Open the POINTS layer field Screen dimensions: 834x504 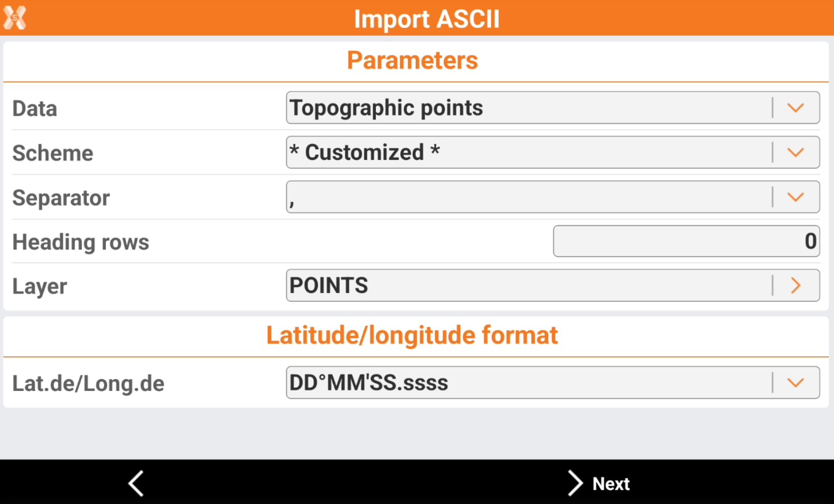click(x=527, y=286)
